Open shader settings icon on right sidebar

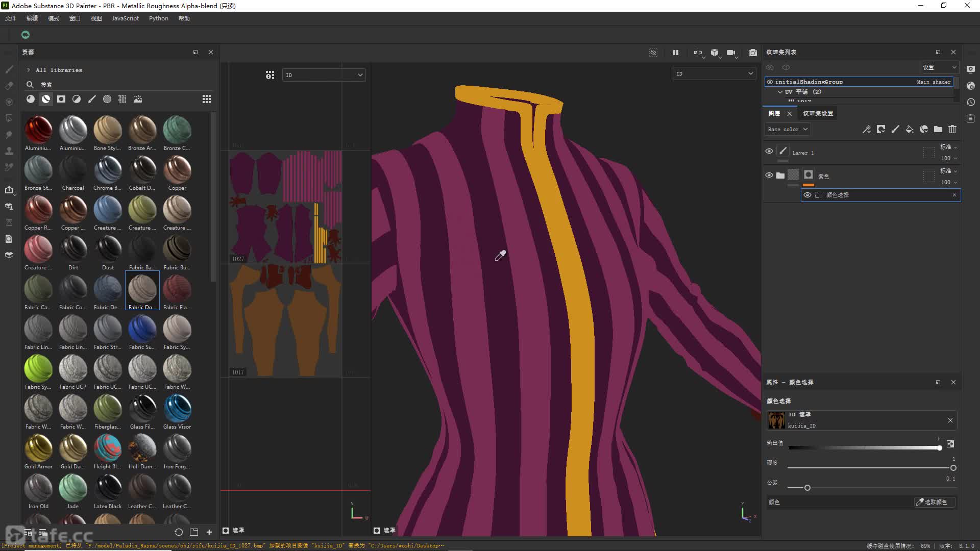point(971,86)
